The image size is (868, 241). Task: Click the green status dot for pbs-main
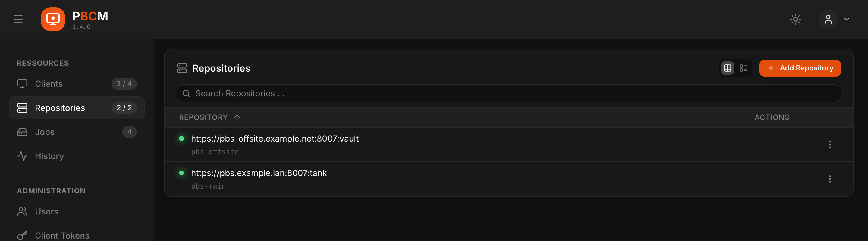[181, 173]
